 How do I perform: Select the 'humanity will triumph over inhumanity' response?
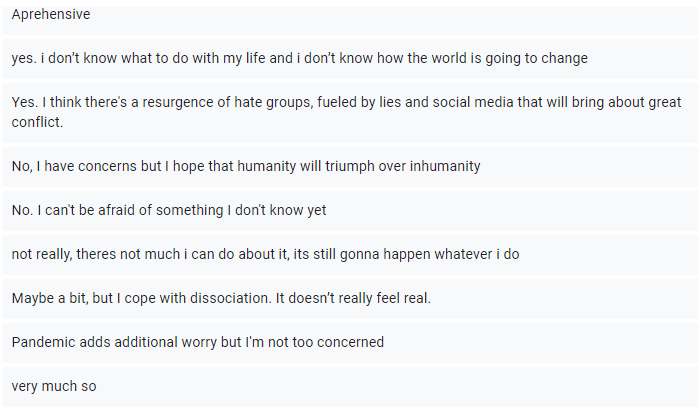pyautogui.click(x=246, y=166)
